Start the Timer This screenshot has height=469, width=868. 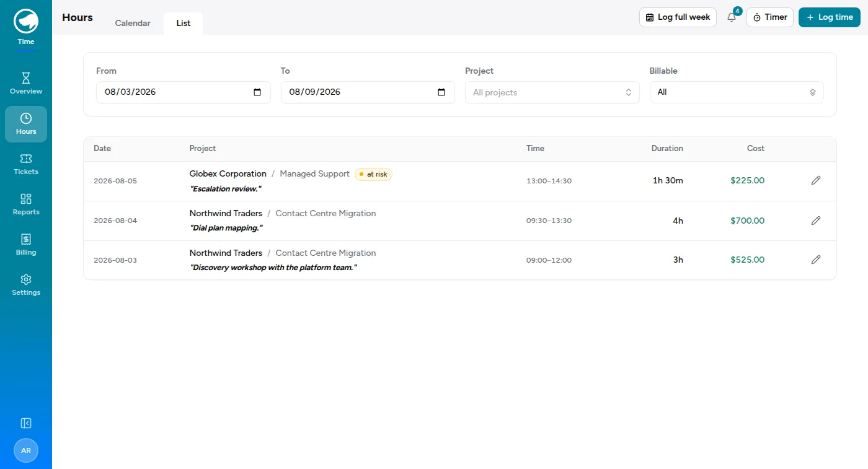(x=769, y=17)
